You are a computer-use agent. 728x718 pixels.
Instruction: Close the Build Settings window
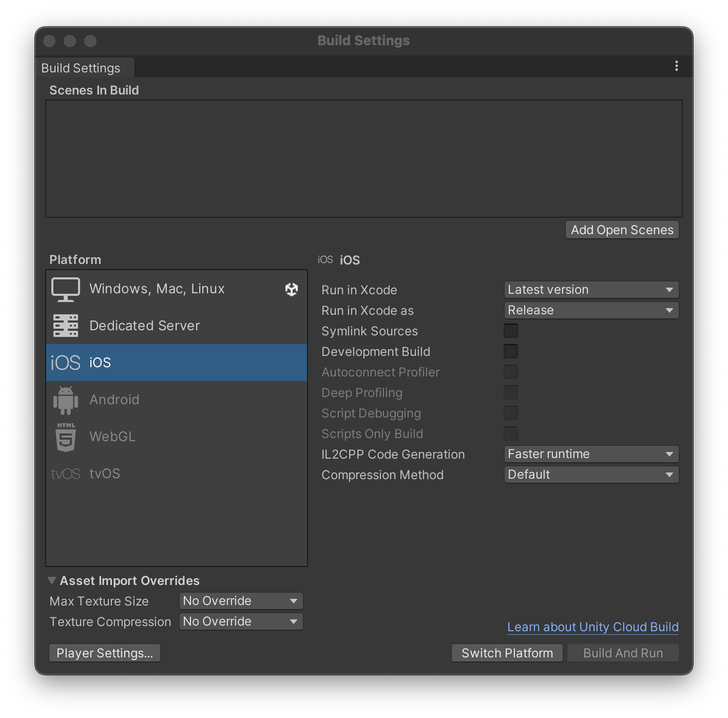tap(49, 41)
